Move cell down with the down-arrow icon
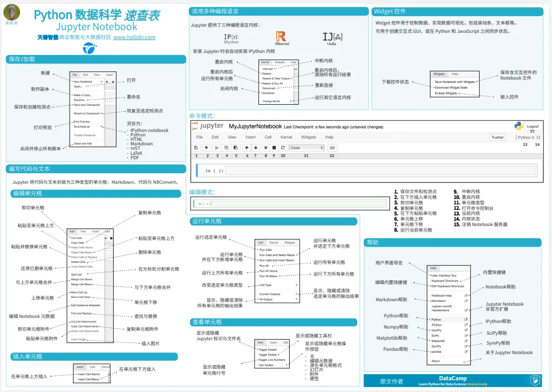 point(256,148)
